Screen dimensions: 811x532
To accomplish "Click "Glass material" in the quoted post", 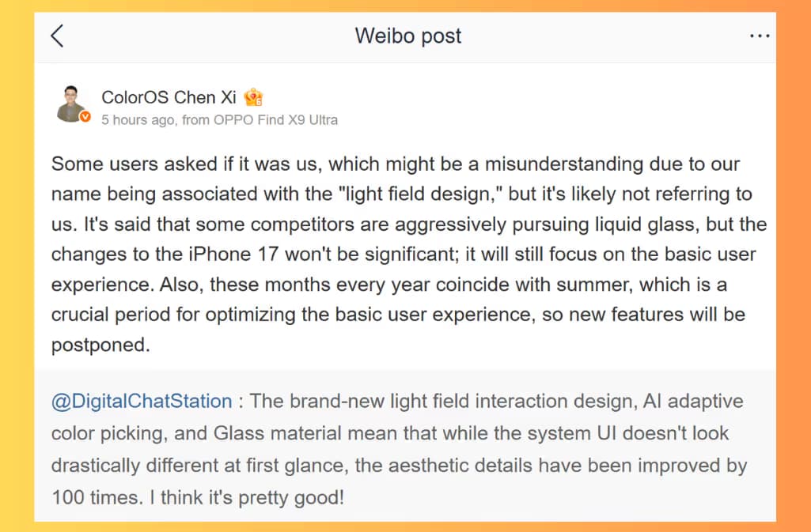I will click(278, 433).
